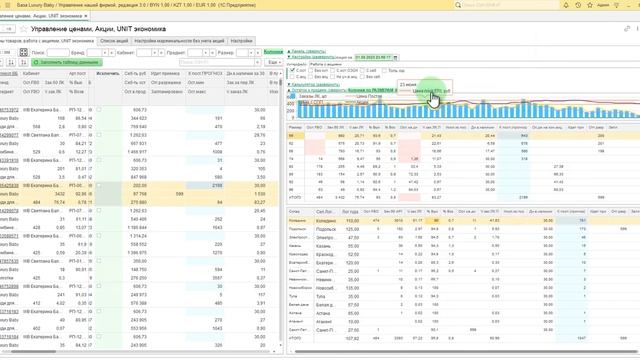640x360 pixels.
Task: Check the С акц checkbox
Action: coord(292,76)
